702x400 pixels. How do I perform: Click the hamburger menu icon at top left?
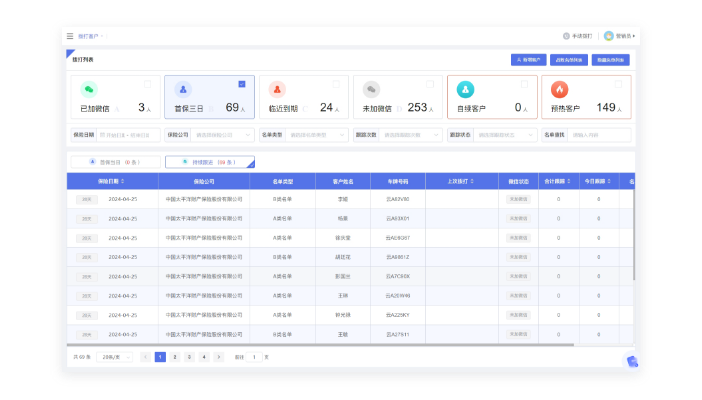click(70, 36)
